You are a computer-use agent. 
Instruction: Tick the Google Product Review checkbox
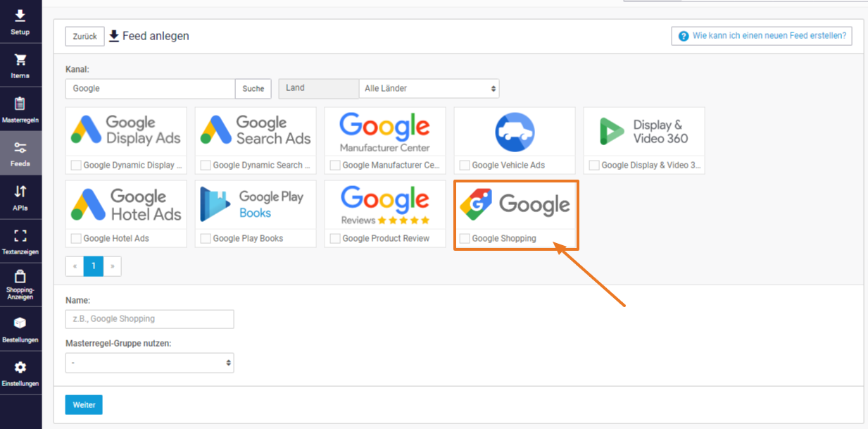[335, 239]
